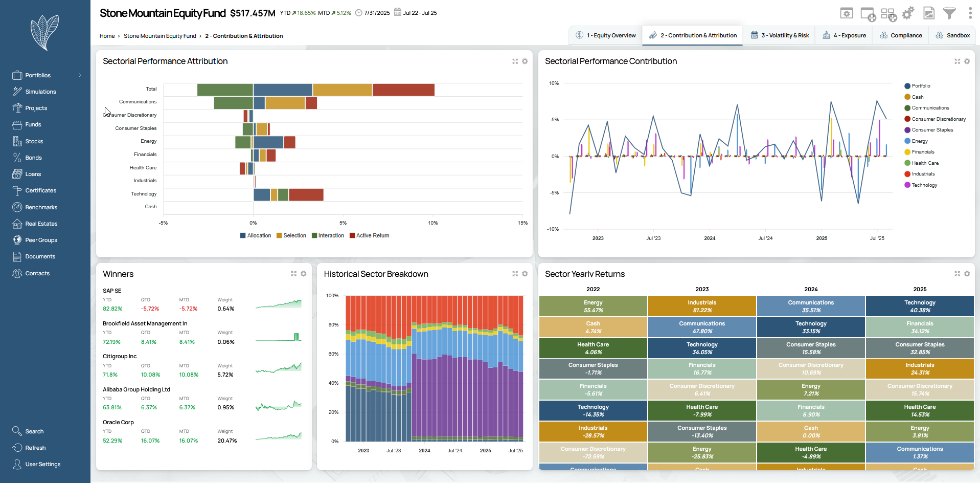The width and height of the screenshot is (980, 483).
Task: Click Refresh in the sidebar
Action: click(x=35, y=448)
